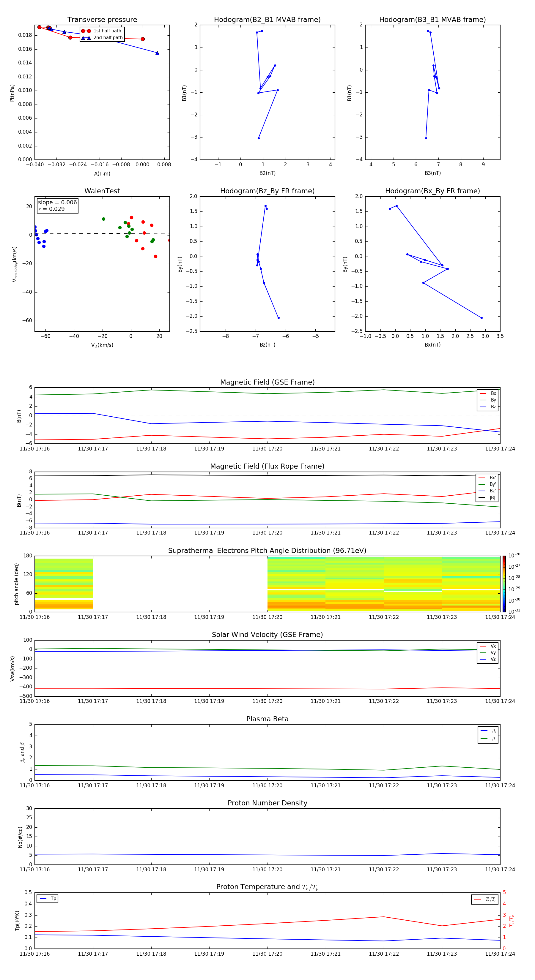Image resolution: width=535 pixels, height=980 pixels.
Task: Click the 'Hodogram(B2_B1 MVAB frame)' title
Action: (x=267, y=20)
